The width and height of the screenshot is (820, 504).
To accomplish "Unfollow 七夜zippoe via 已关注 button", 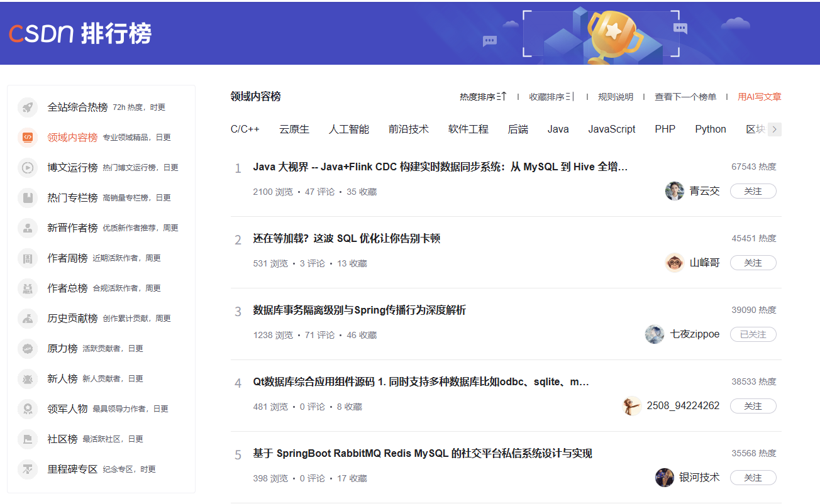I will (753, 334).
